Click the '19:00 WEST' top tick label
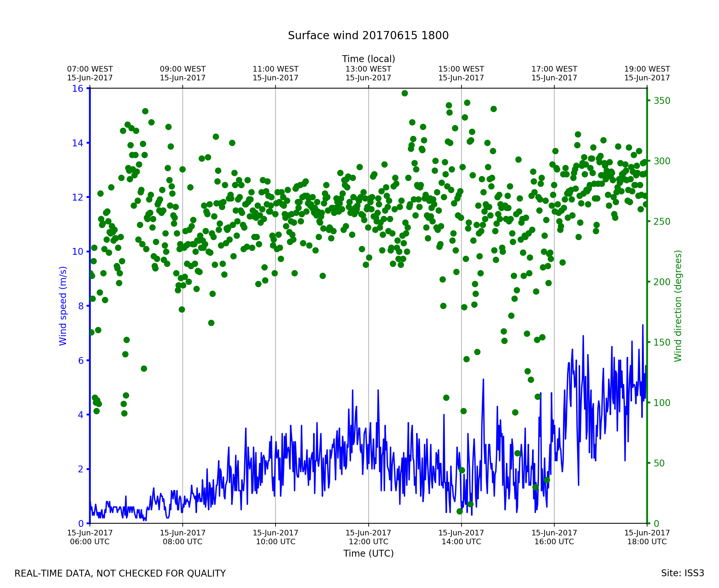This screenshot has width=719, height=588. coord(647,69)
